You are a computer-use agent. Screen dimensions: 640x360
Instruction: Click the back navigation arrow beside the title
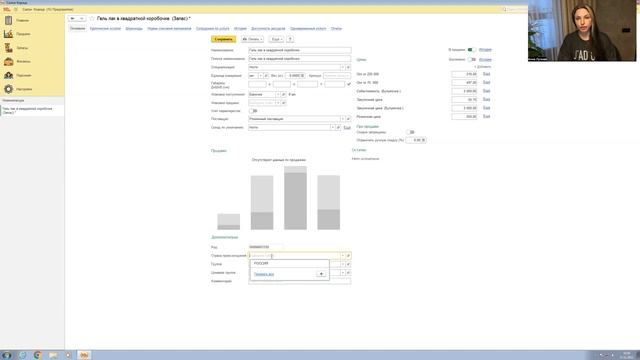click(73, 18)
